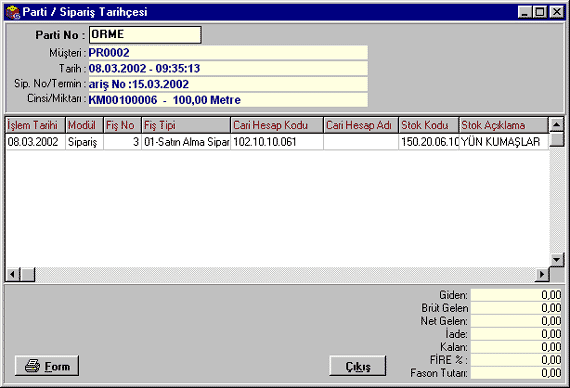Click the Fiş No column header

122,125
